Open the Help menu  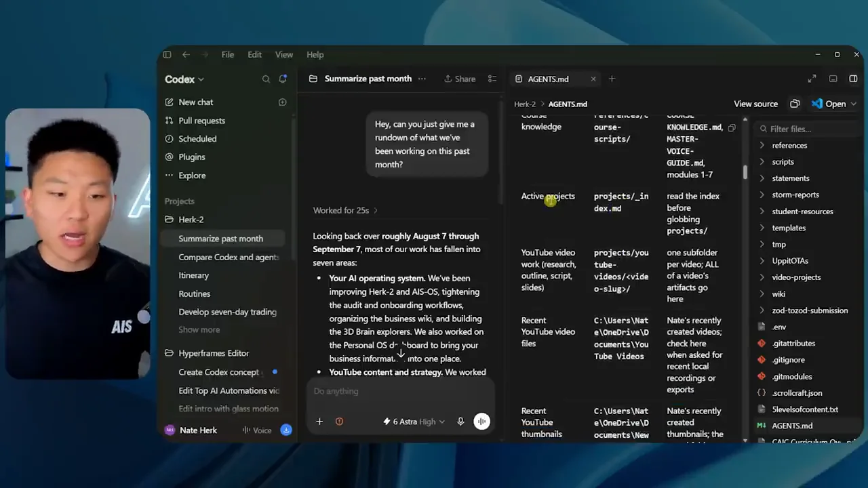pyautogui.click(x=315, y=55)
